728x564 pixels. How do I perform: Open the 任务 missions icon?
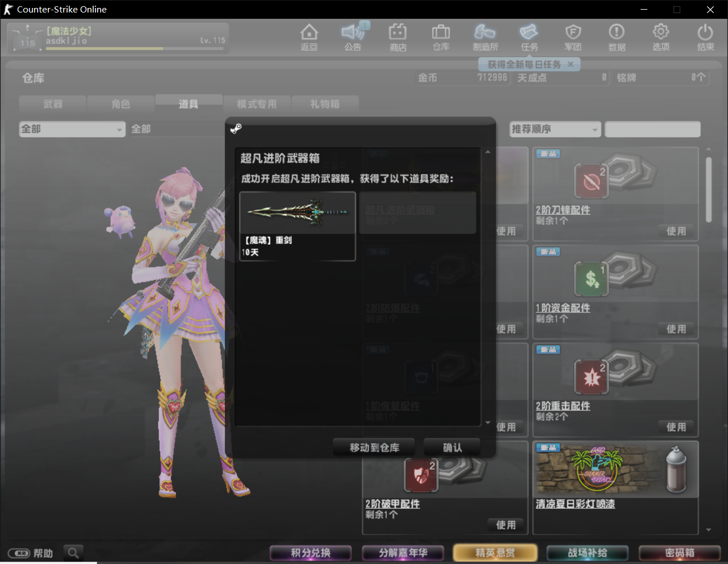(529, 37)
